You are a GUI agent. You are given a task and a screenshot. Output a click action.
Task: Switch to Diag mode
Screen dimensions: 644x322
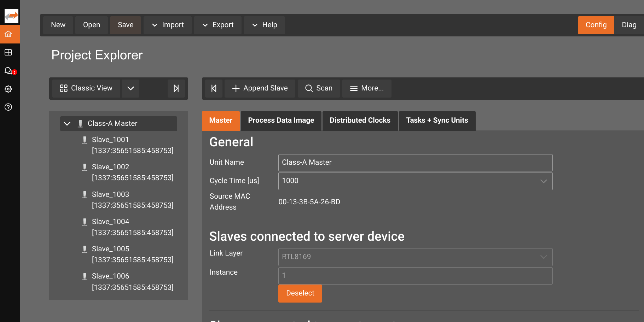pos(629,25)
